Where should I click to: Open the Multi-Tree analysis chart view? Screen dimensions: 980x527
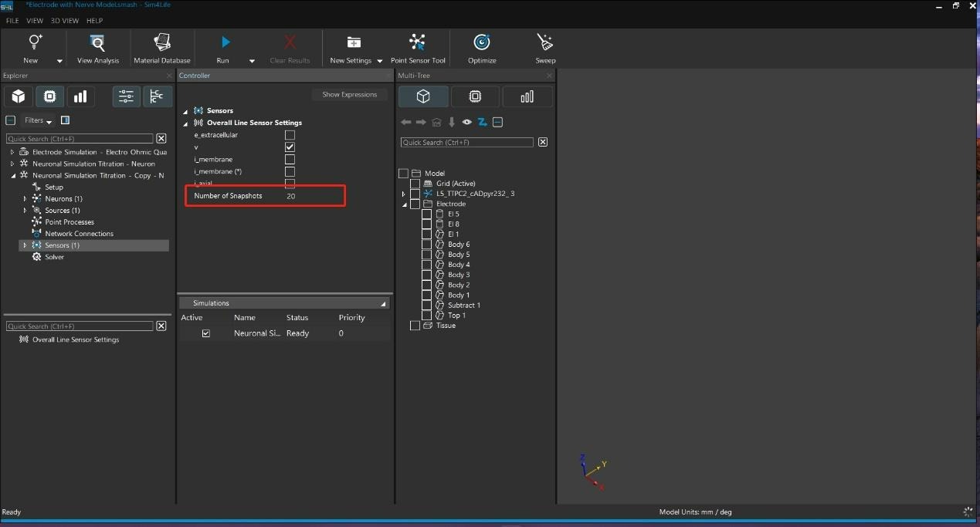click(x=527, y=96)
